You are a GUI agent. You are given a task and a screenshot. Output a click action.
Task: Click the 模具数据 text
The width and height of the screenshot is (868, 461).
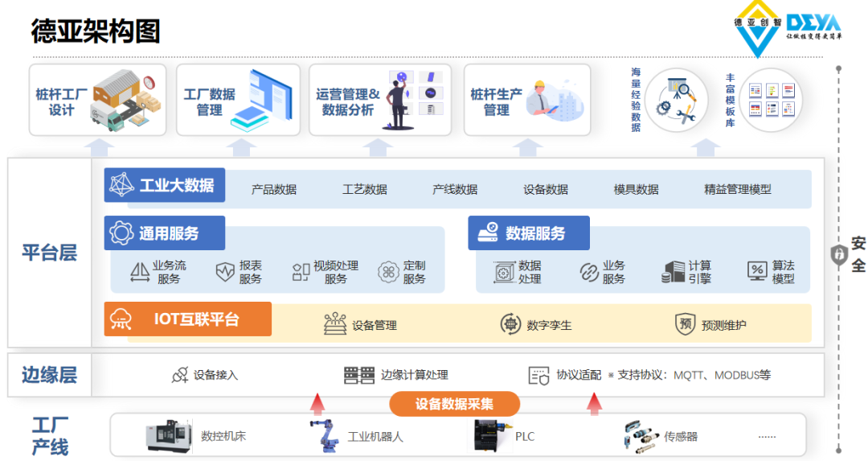tap(636, 190)
